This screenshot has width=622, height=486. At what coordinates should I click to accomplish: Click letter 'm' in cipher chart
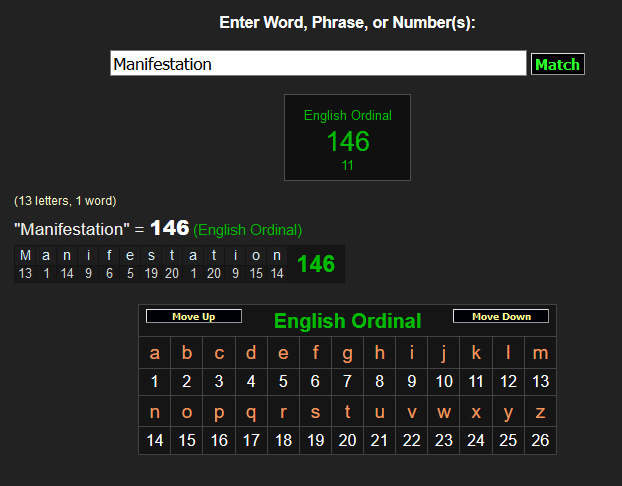click(x=540, y=352)
